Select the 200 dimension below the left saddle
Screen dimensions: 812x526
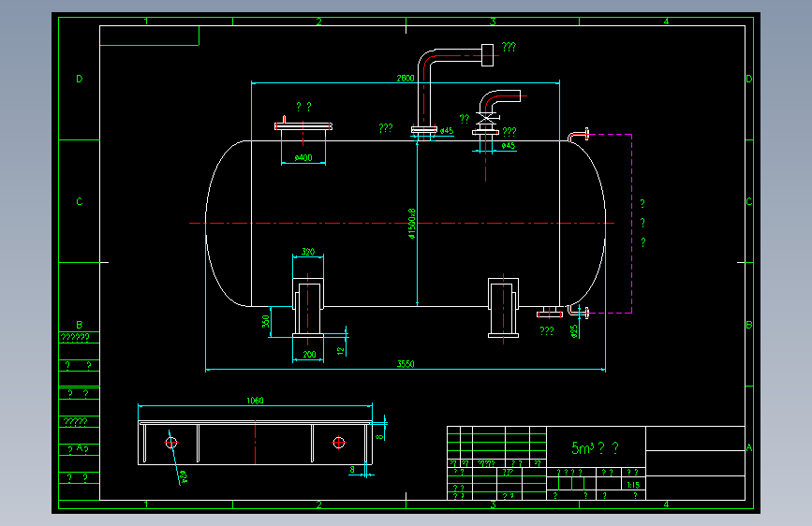pos(309,355)
